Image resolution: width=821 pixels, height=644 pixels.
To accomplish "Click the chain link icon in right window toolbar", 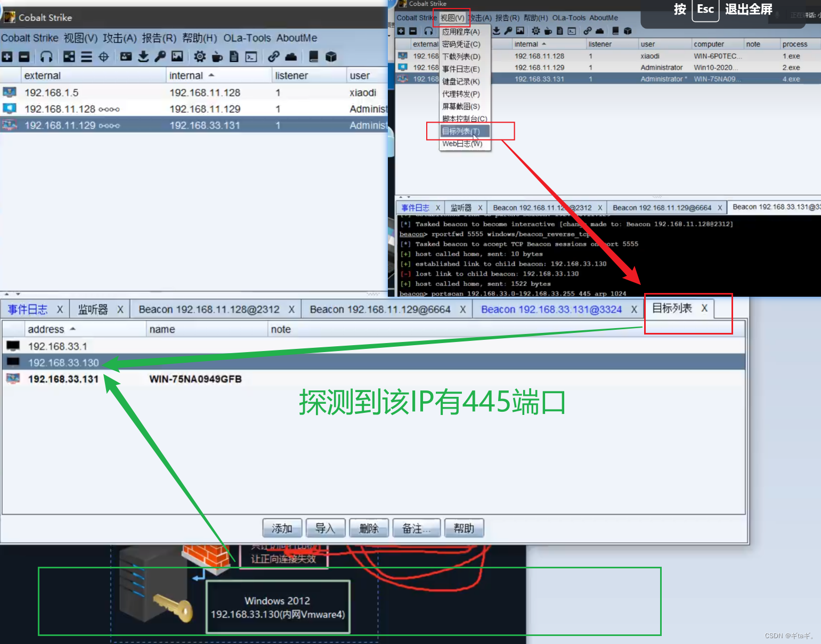I will tap(587, 31).
